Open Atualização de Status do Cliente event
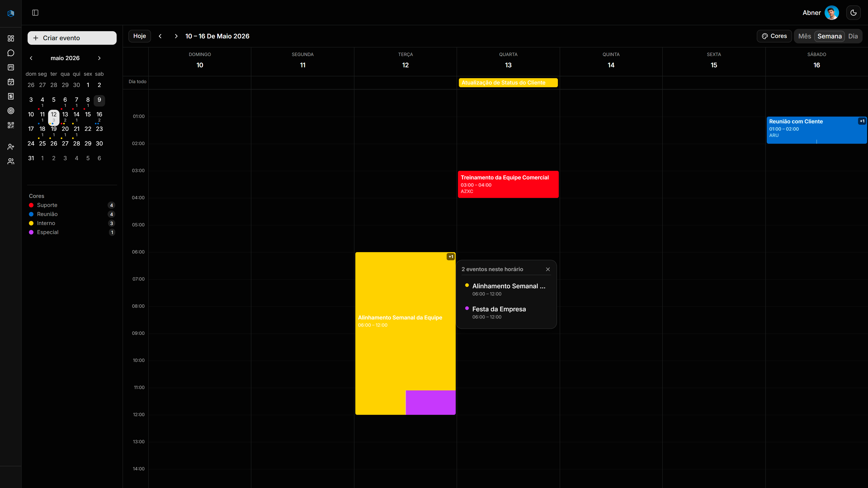 [508, 82]
